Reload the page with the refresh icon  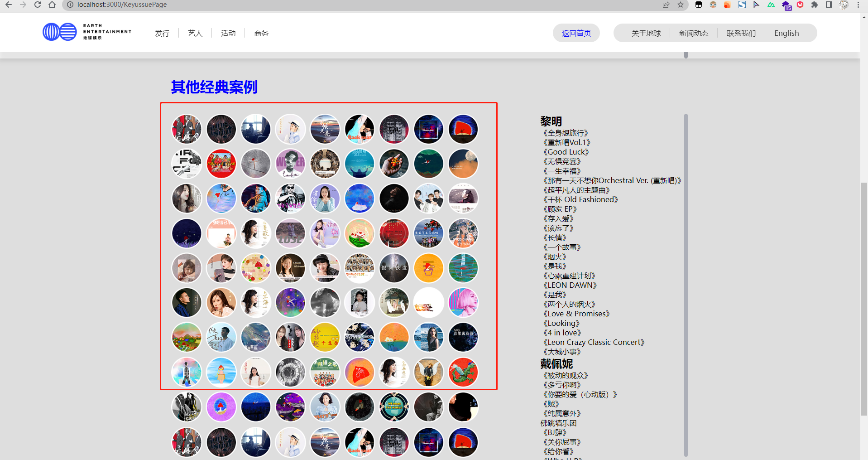[38, 5]
